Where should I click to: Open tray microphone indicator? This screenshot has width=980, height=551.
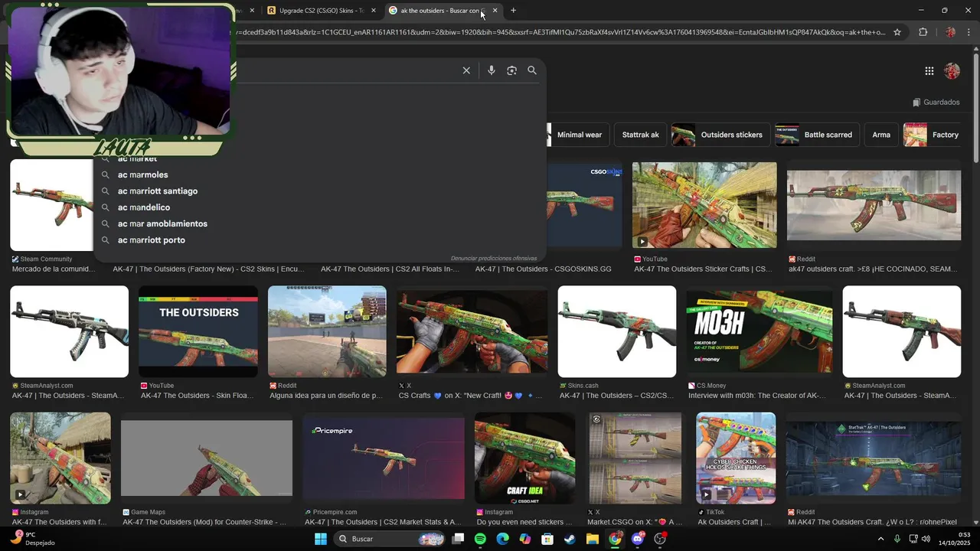(897, 539)
